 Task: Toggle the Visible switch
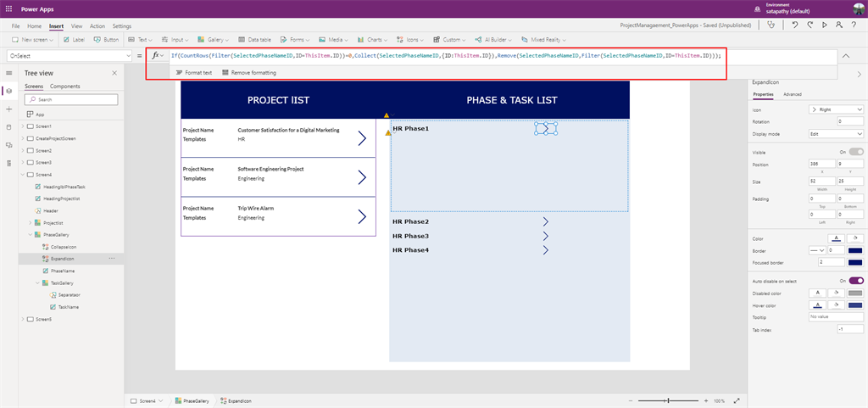tap(856, 152)
